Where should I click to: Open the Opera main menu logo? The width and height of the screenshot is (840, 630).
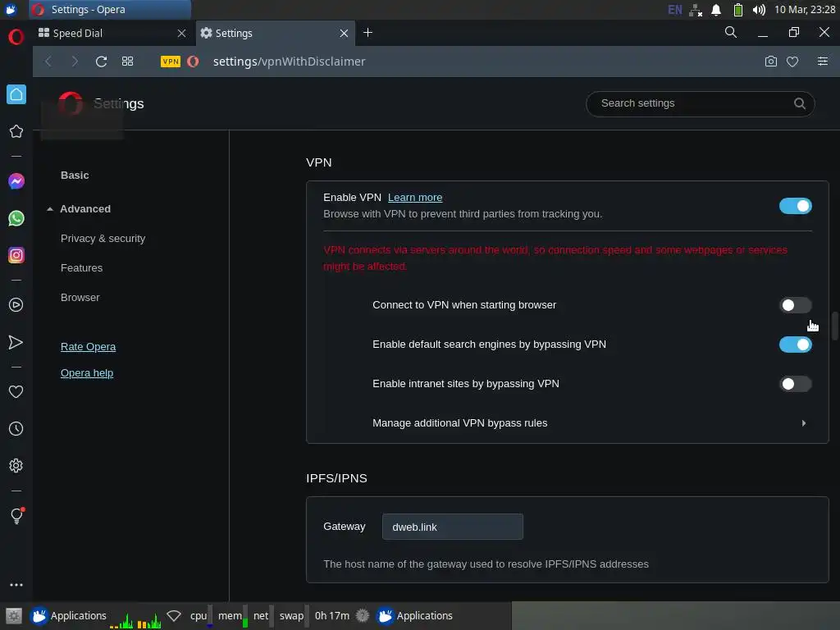point(16,37)
